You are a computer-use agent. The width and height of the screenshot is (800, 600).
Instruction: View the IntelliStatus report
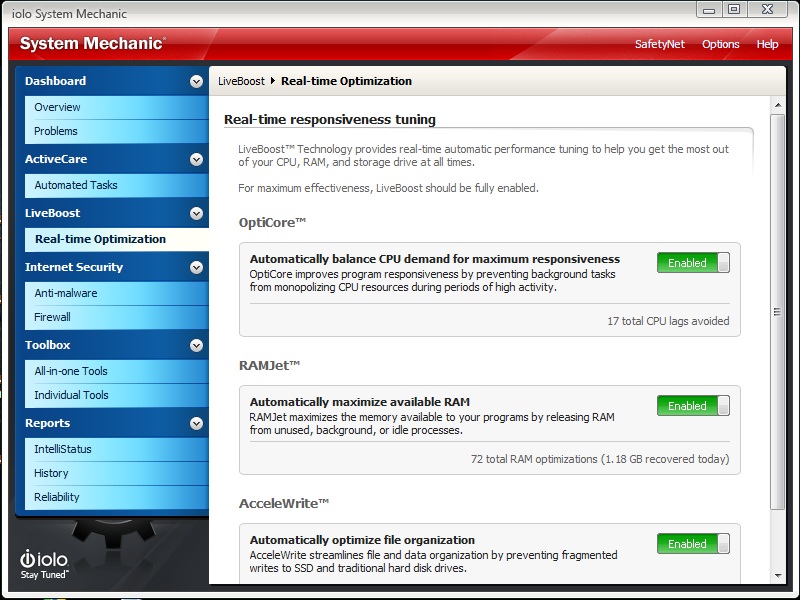tap(117, 449)
